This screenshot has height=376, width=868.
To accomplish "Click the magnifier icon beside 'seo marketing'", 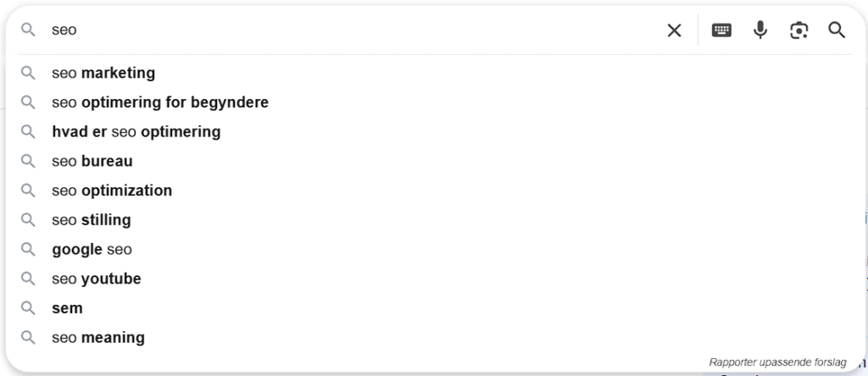I will click(28, 73).
